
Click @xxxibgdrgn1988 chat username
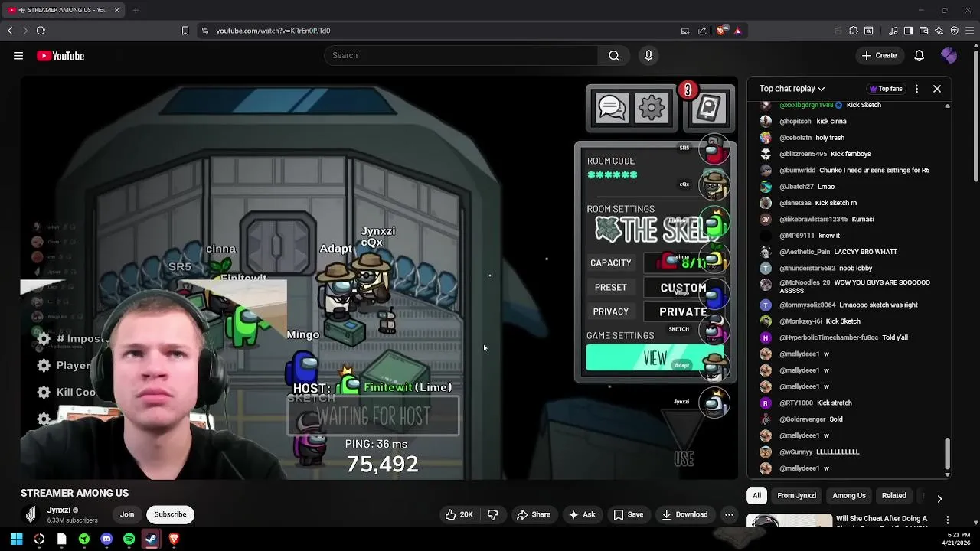coord(806,105)
